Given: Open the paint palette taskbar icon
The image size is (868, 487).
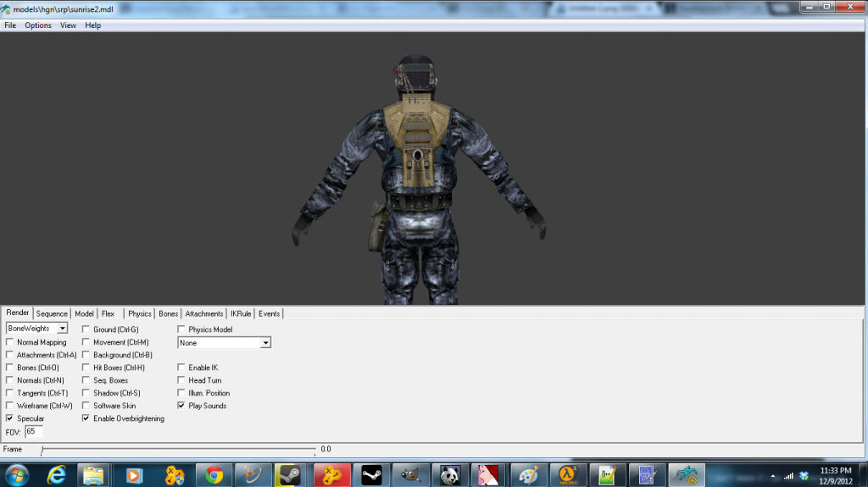Looking at the screenshot, I should click(528, 475).
